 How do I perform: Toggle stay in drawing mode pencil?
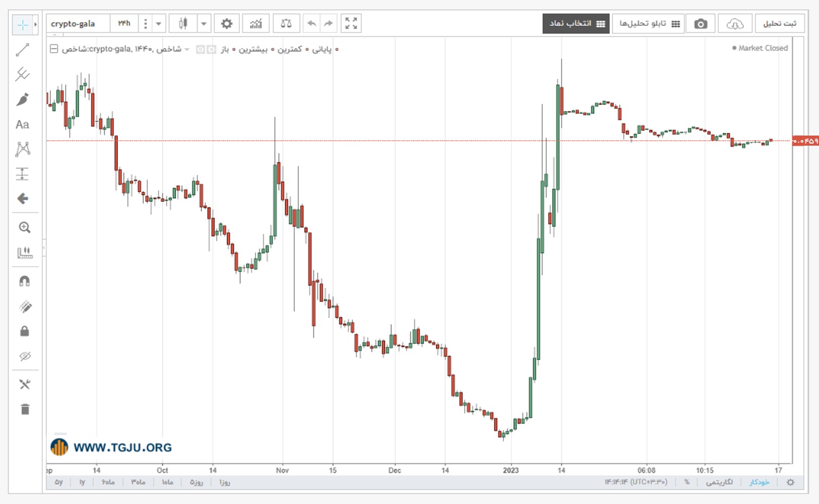click(24, 306)
